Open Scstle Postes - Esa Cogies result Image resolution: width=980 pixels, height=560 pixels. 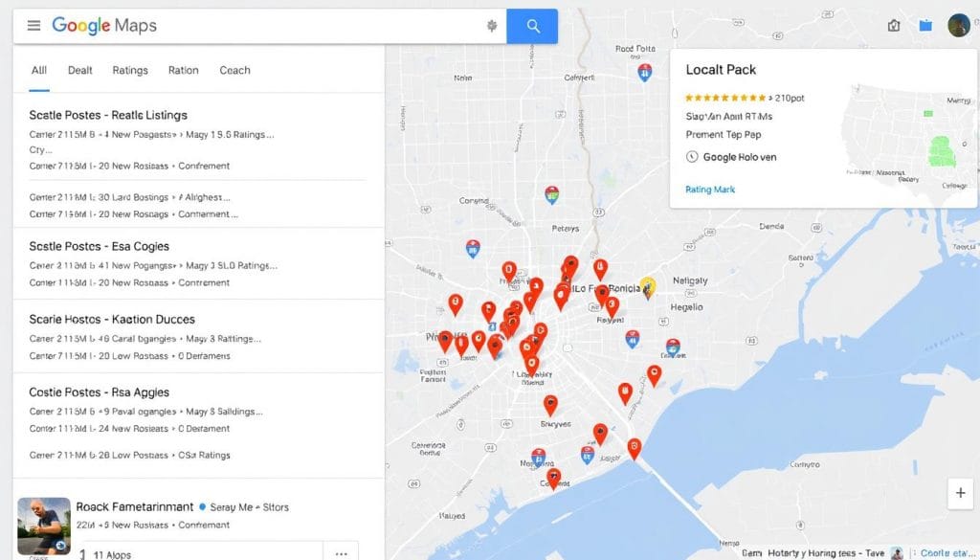(x=99, y=246)
